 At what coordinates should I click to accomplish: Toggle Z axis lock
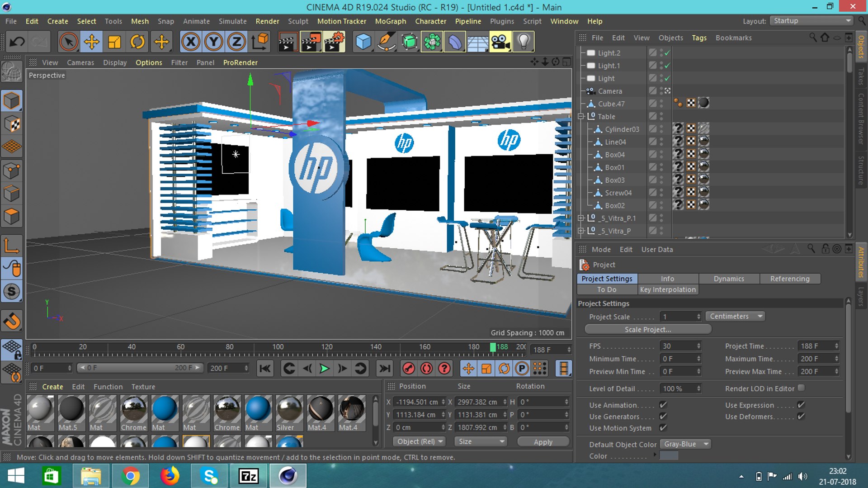(236, 42)
